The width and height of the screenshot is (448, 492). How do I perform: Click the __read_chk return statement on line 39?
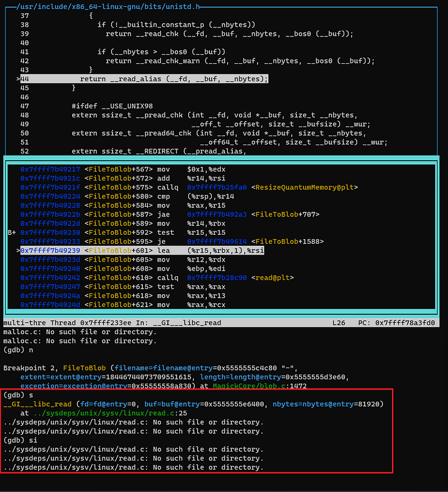[x=230, y=34]
